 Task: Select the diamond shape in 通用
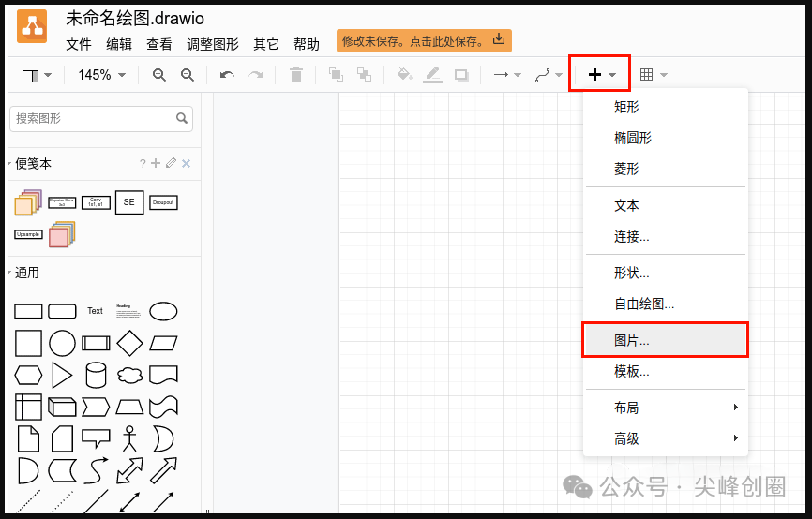(129, 343)
